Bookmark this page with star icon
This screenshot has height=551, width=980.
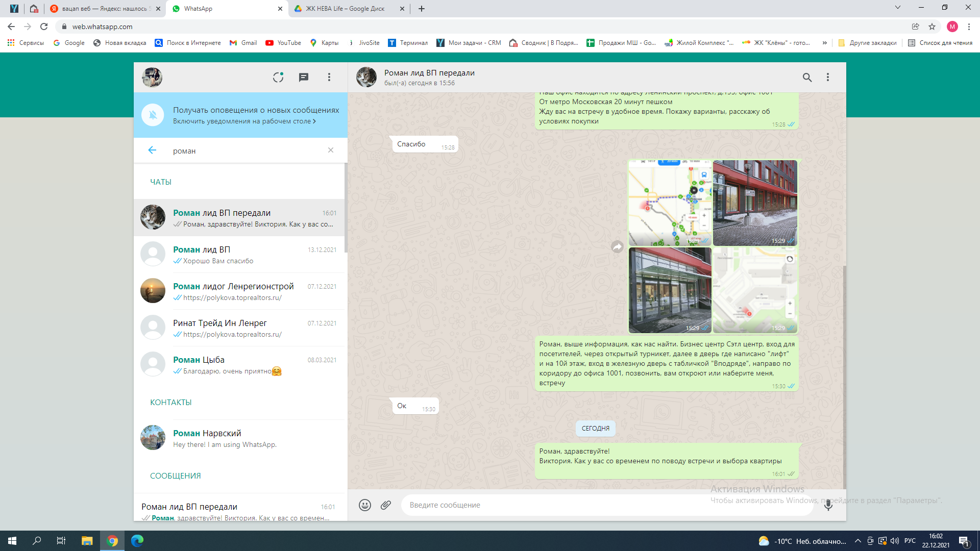(932, 27)
